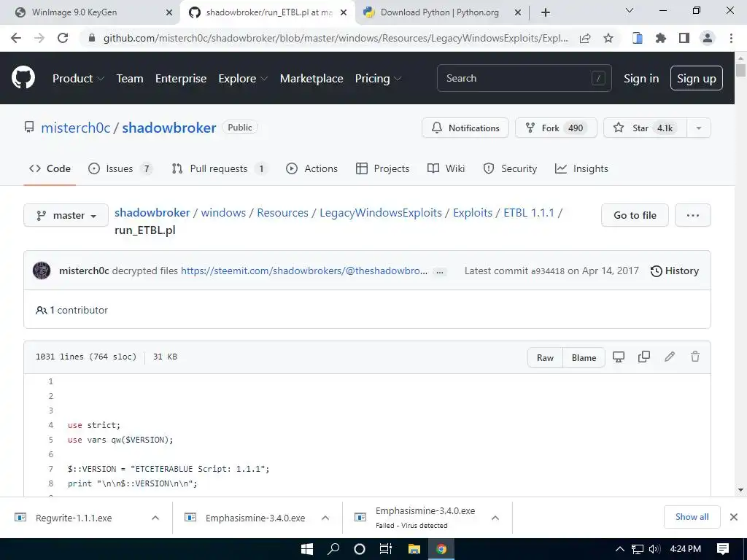Click the pencil edit file icon

click(x=670, y=357)
